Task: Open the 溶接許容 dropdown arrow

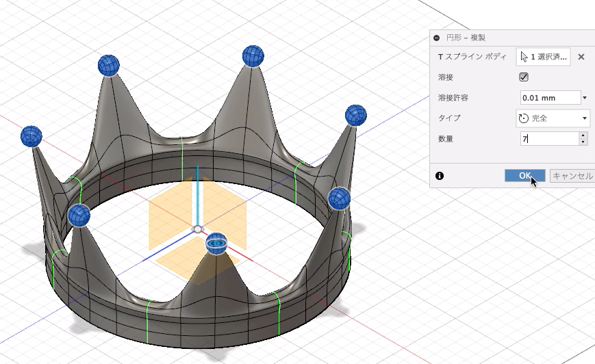Action: tap(585, 98)
